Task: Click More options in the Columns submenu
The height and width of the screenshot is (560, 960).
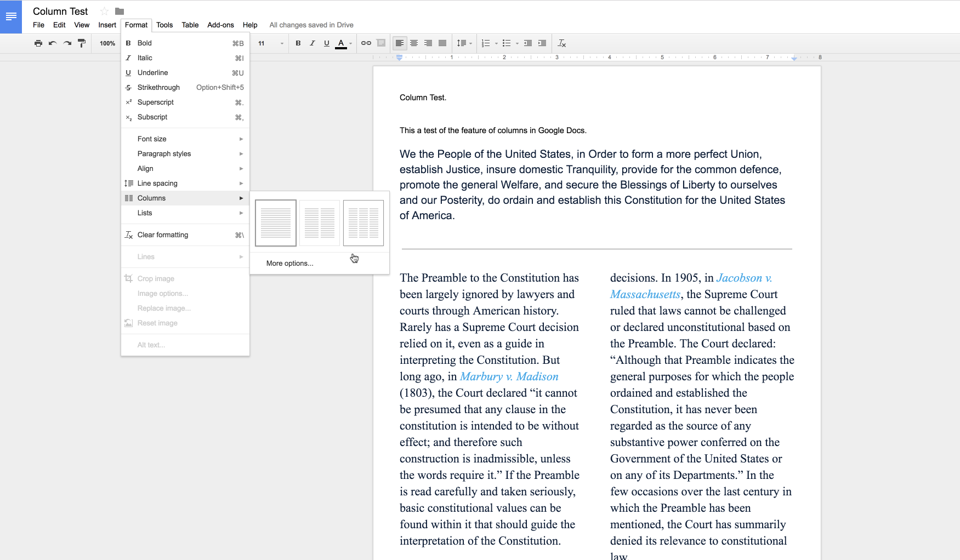Action: coord(290,263)
